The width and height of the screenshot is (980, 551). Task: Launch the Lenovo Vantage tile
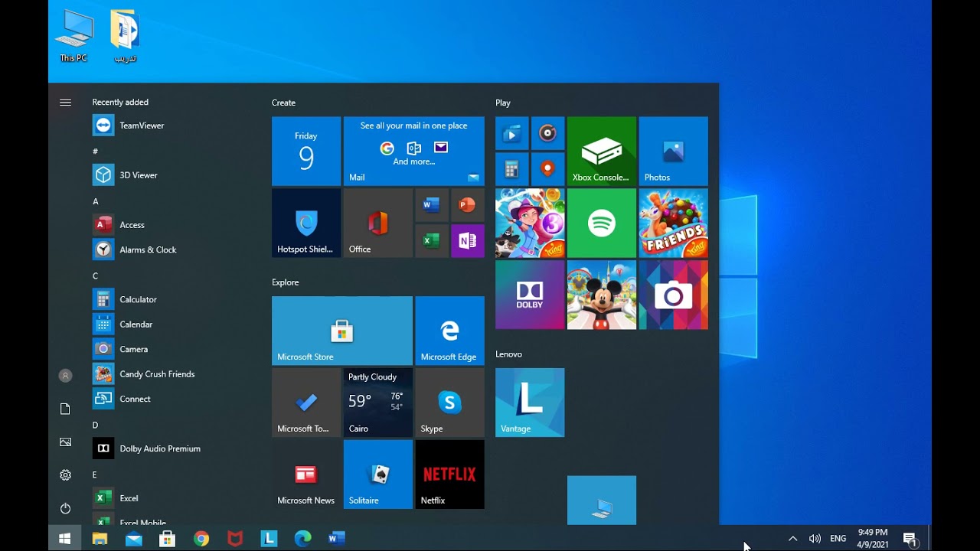click(530, 403)
